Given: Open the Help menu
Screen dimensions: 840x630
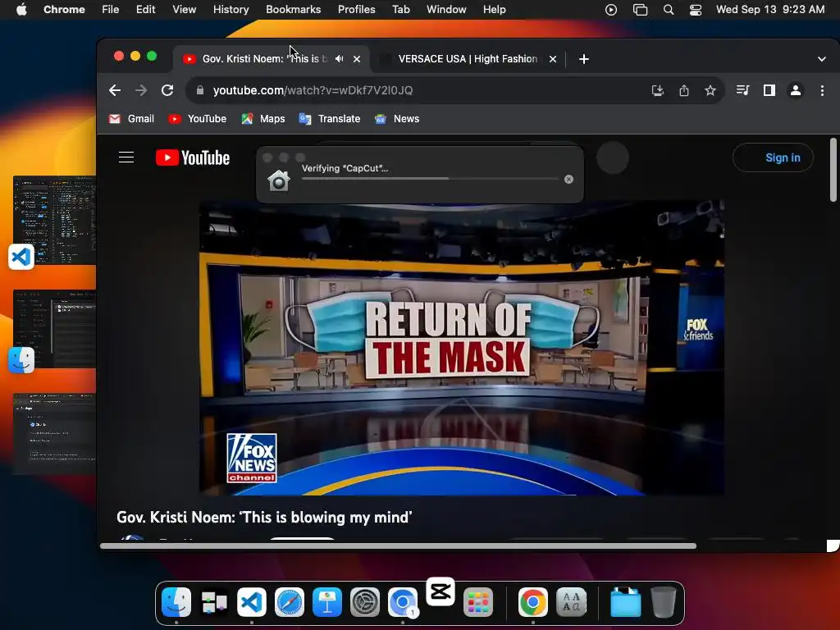Looking at the screenshot, I should coord(494,10).
